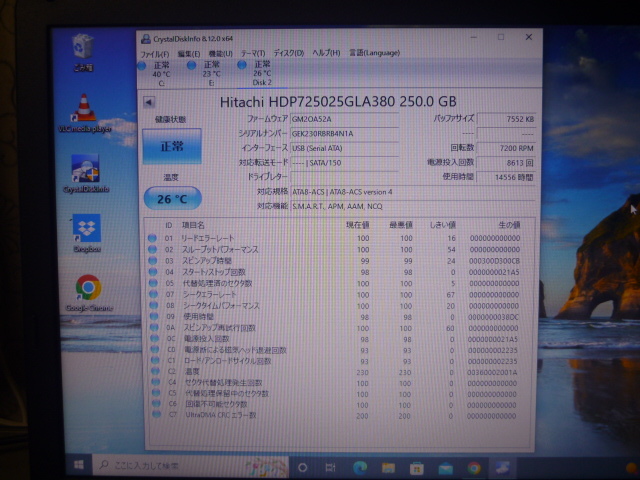Click the firmware field GM2OA52A
This screenshot has height=480, width=640.
344,119
